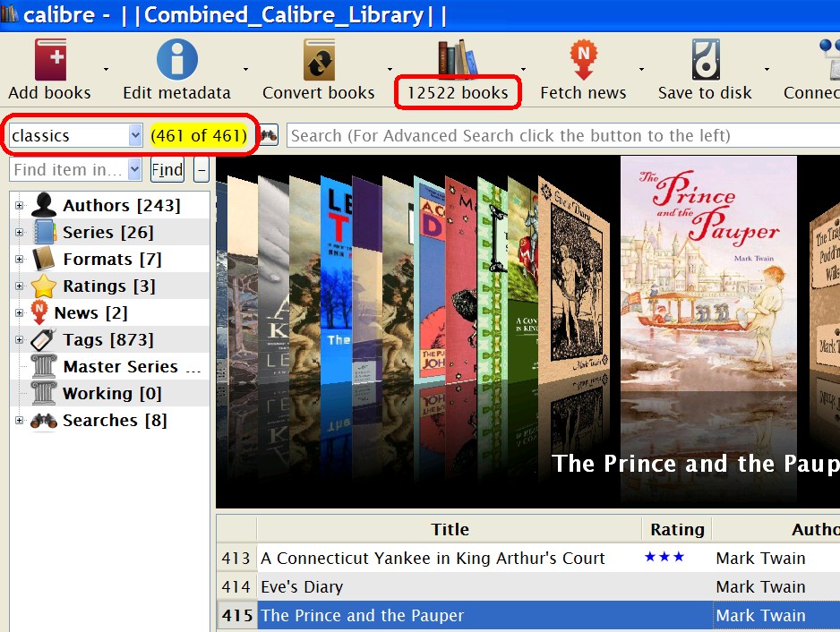Click row number 415 header
The image size is (840, 632).
pyautogui.click(x=236, y=615)
